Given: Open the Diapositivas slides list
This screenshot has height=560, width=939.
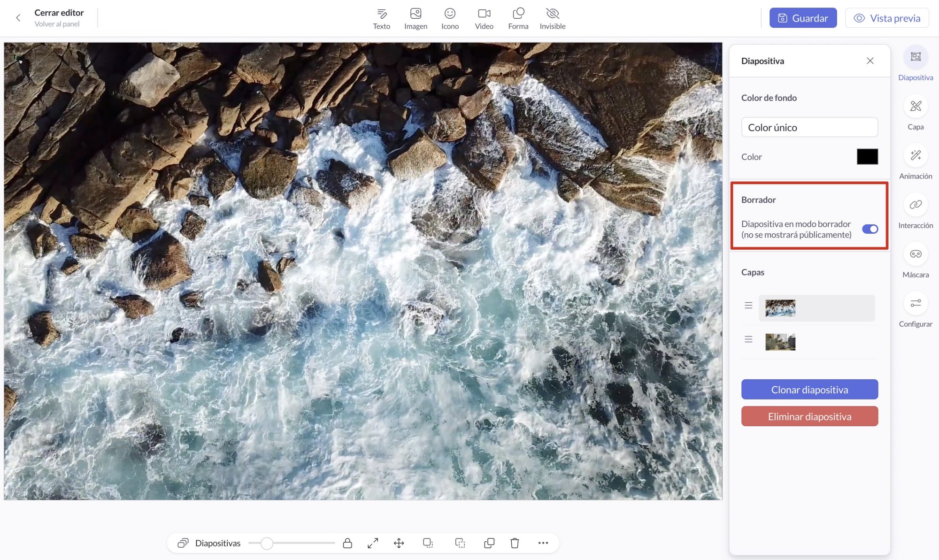Looking at the screenshot, I should [209, 543].
